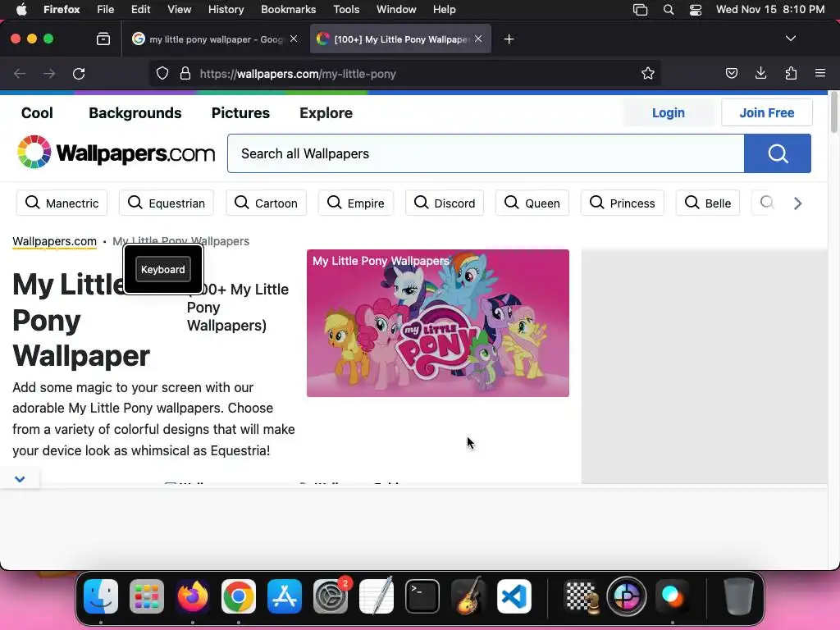This screenshot has height=630, width=840.
Task: Open the App Store dock icon
Action: click(285, 596)
